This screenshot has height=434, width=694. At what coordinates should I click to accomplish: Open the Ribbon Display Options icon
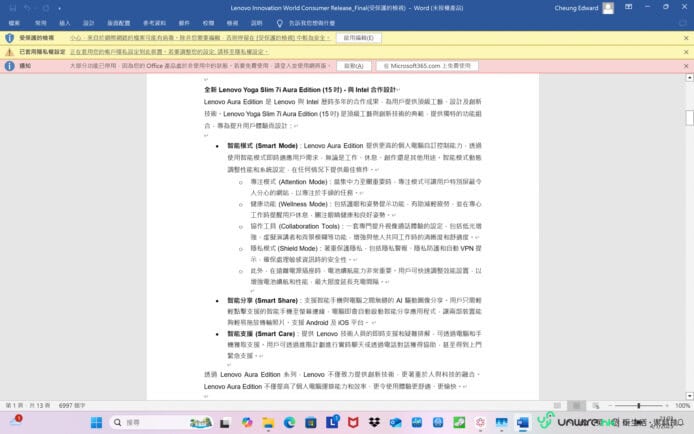point(628,7)
